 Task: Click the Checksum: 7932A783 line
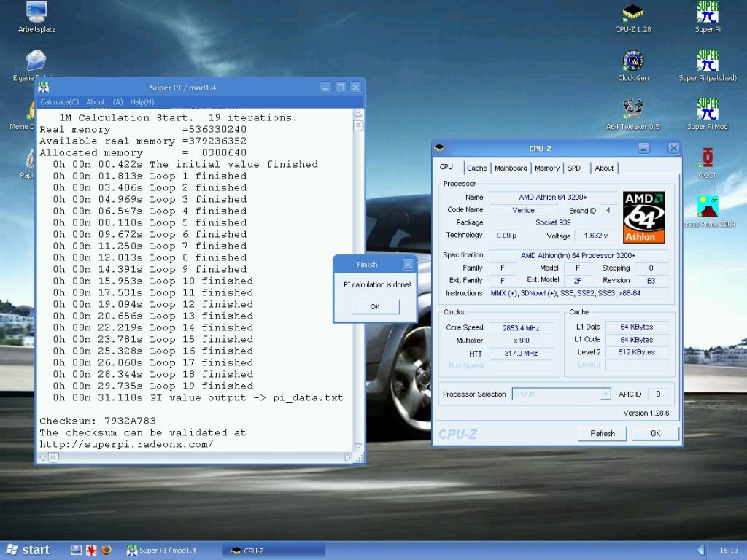(98, 421)
